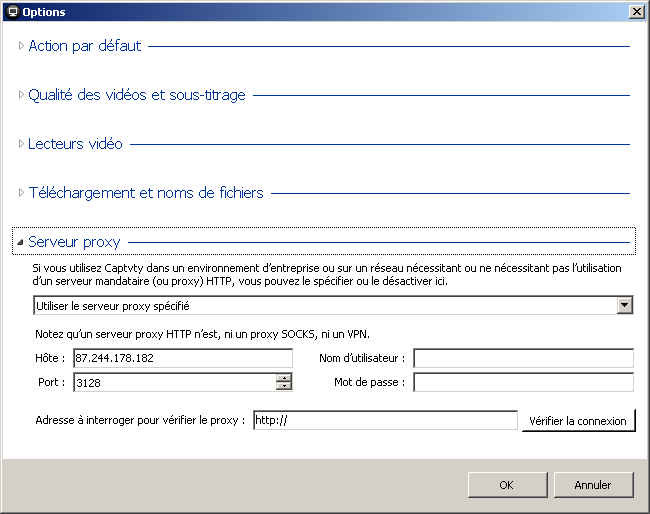Click the Serveur proxy heading text
This screenshot has width=650, height=514.
74,242
